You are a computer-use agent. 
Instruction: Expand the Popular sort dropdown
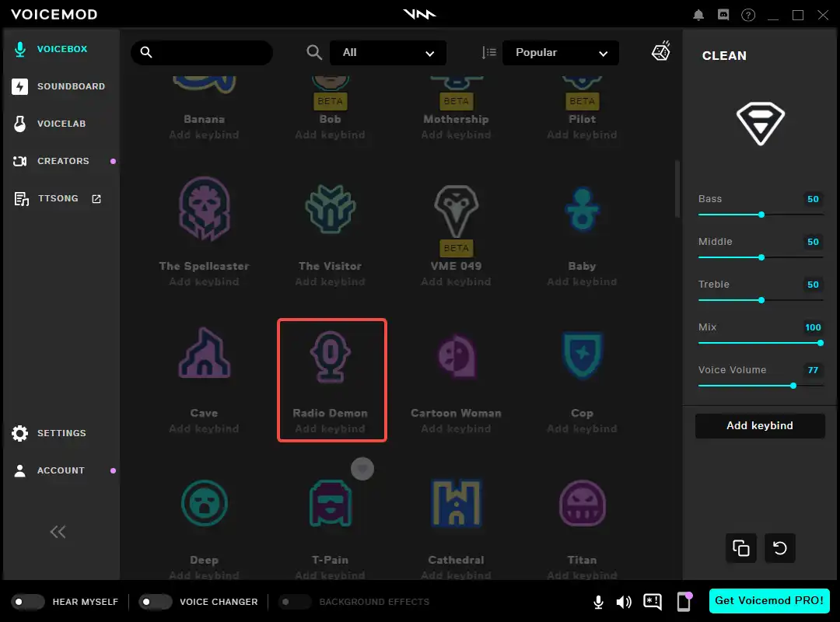click(560, 53)
